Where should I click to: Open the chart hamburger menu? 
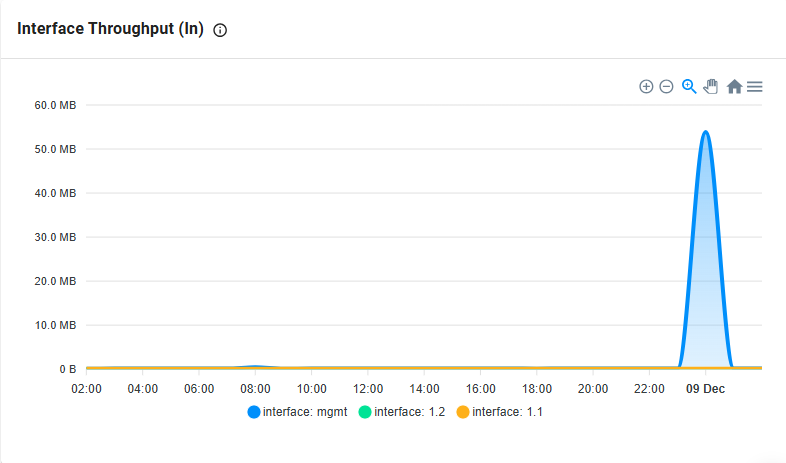(x=754, y=87)
